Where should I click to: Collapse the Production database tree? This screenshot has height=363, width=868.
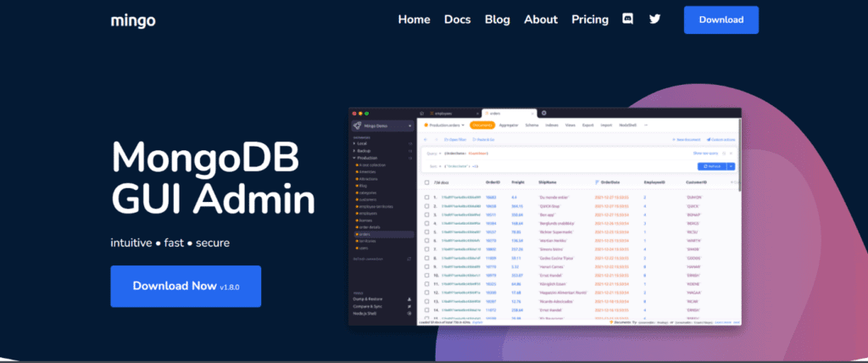tap(354, 158)
